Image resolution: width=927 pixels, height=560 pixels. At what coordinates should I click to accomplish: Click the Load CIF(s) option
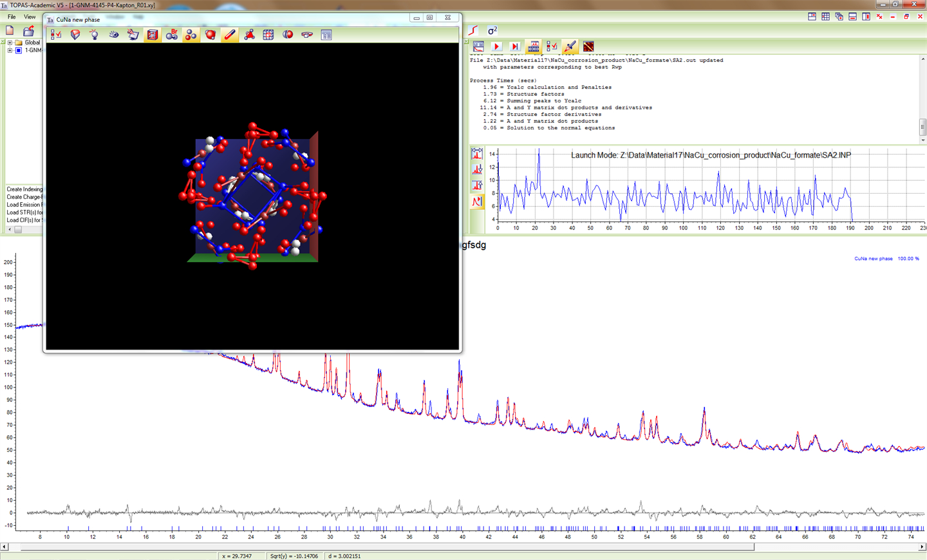pos(24,220)
